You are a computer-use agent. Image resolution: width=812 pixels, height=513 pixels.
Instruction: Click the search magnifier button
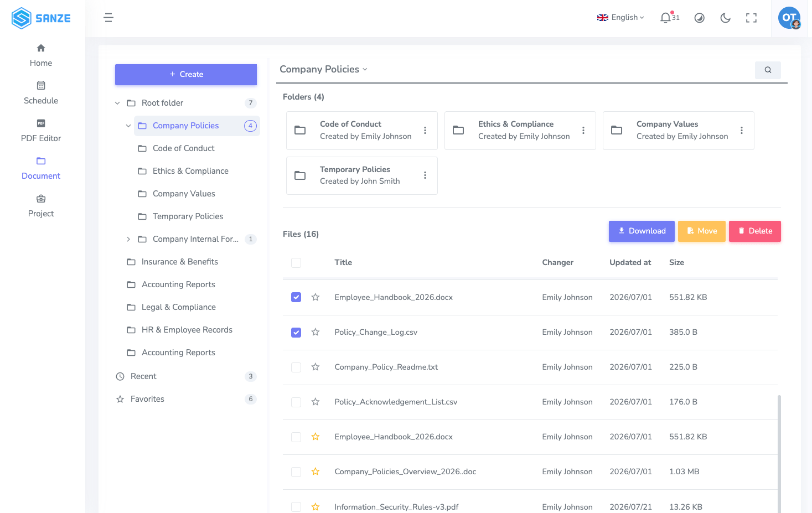[768, 70]
